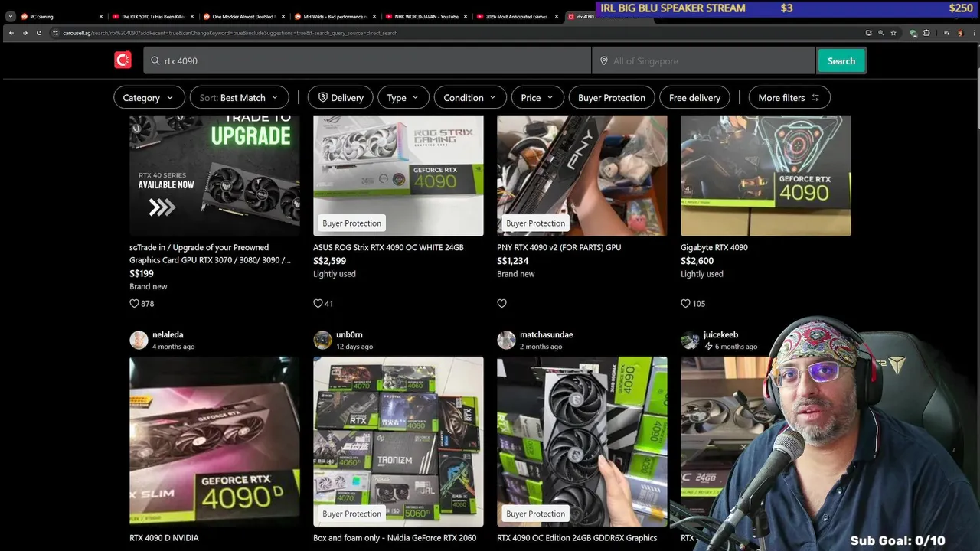Click the All of Singapore location field
The image size is (980, 551).
[703, 60]
